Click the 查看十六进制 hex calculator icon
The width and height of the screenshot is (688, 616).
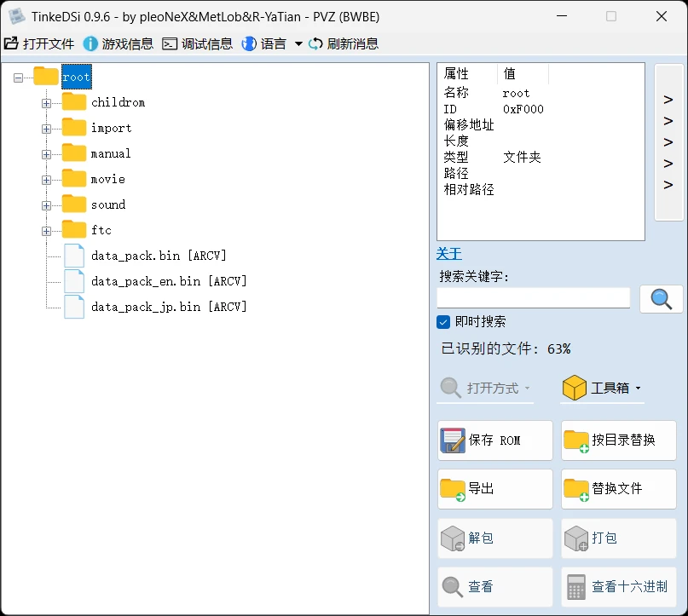(576, 587)
